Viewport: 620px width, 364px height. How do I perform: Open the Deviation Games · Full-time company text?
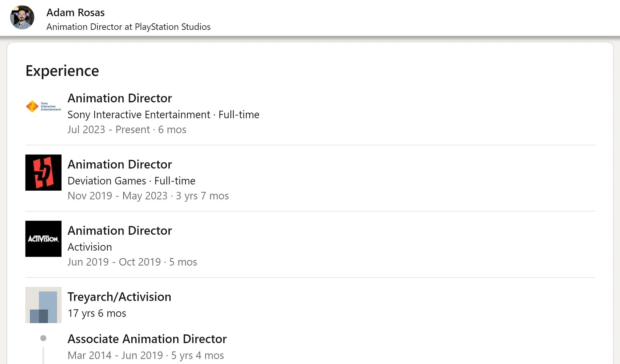click(x=131, y=181)
